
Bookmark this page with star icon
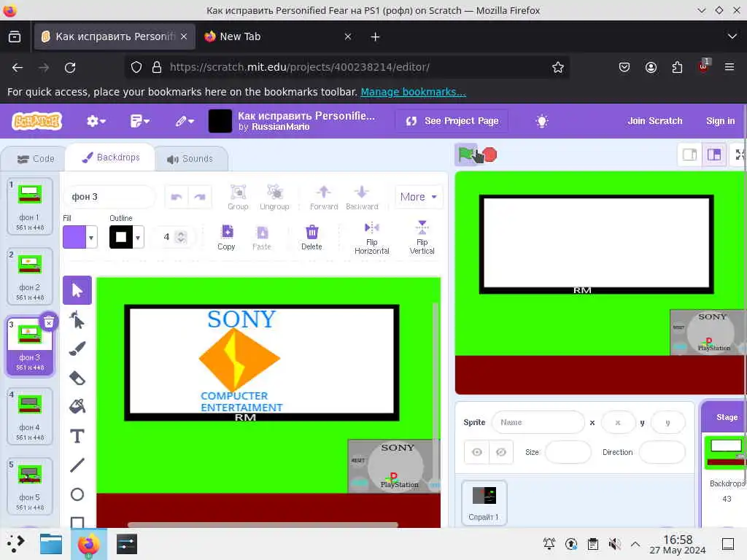point(558,67)
